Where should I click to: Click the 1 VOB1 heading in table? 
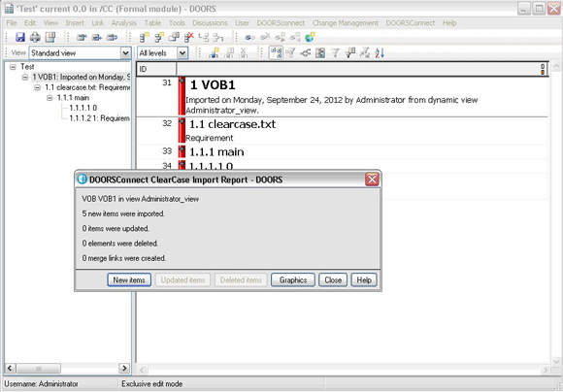click(x=213, y=85)
